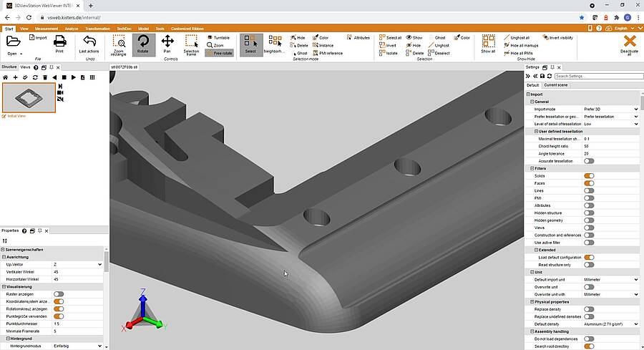Image resolution: width=644 pixels, height=350 pixels.
Task: Enable the PMI filter toggle
Action: click(x=589, y=198)
